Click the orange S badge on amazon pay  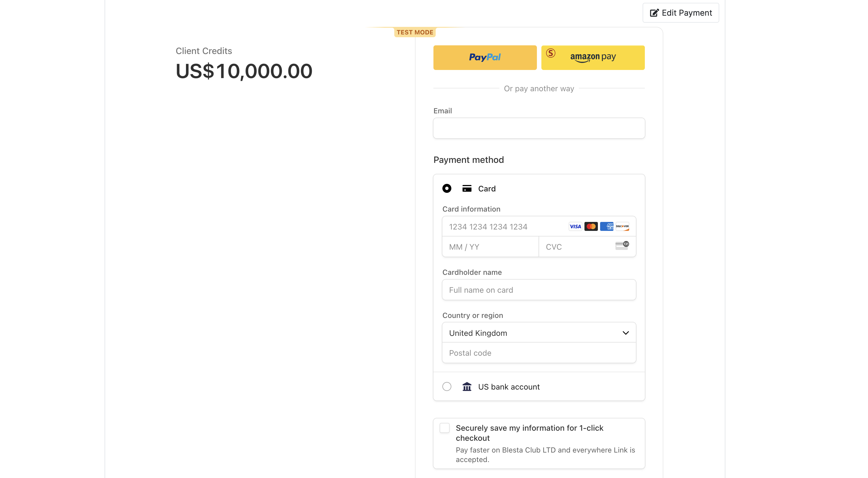(x=551, y=53)
